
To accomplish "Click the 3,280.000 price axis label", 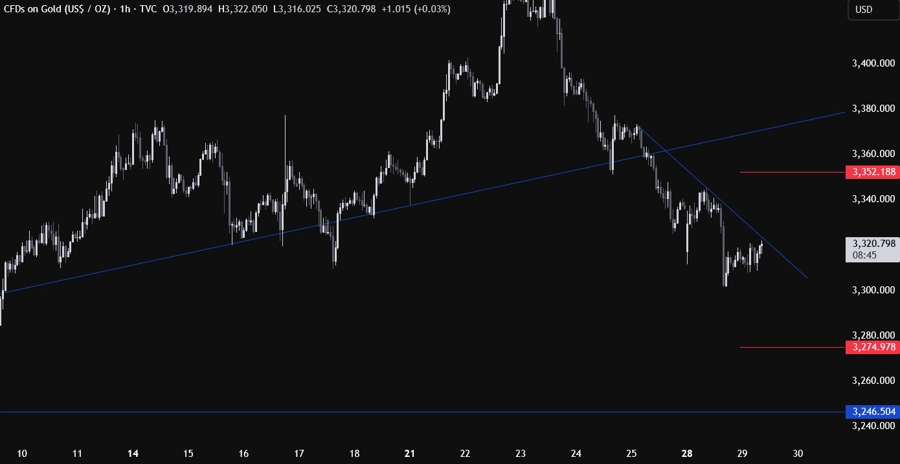I will click(874, 335).
